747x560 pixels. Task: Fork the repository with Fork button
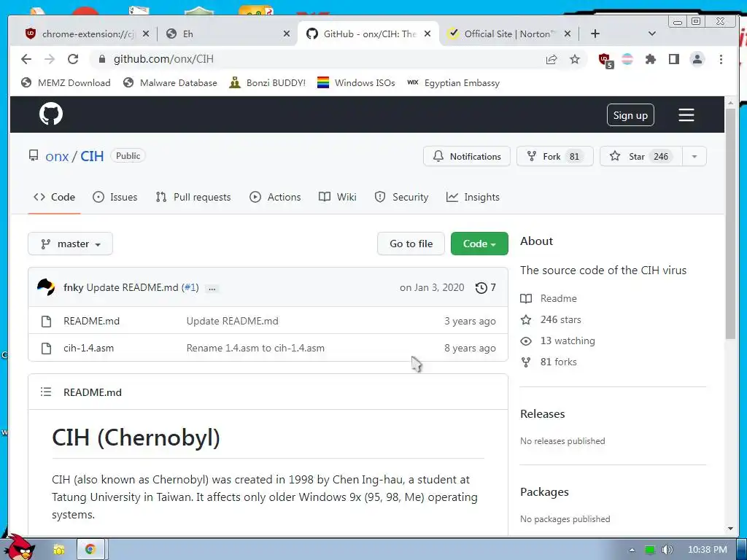pos(554,156)
